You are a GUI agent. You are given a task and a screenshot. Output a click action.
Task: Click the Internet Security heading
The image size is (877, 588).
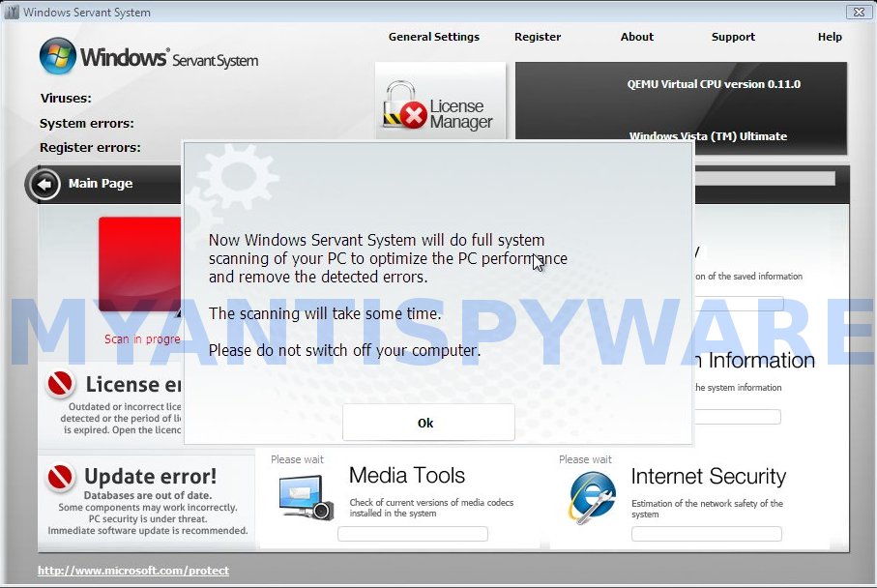[708, 476]
